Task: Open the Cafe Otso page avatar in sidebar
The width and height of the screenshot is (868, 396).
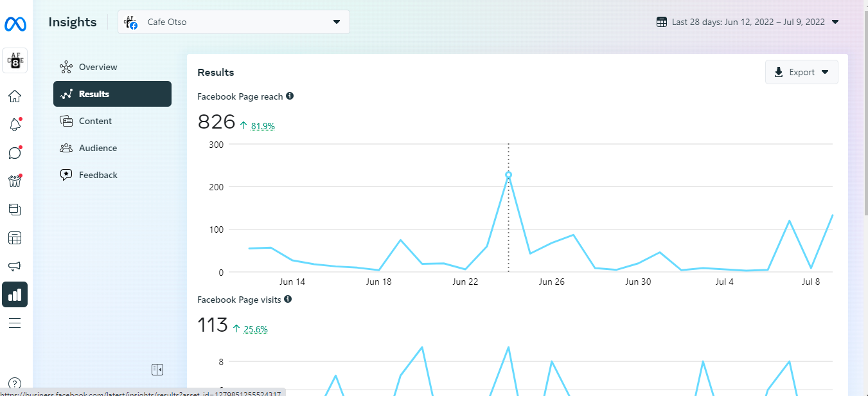Action: pos(15,60)
